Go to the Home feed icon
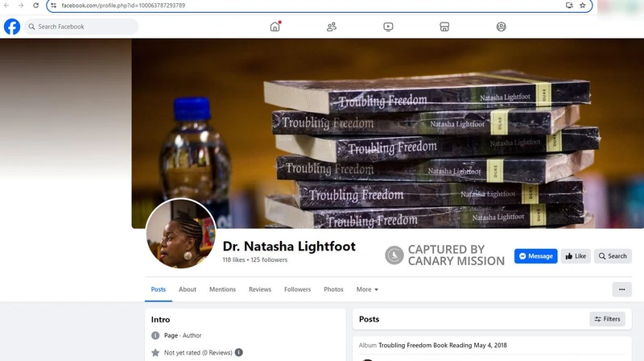Image resolution: width=644 pixels, height=361 pixels. click(x=275, y=27)
